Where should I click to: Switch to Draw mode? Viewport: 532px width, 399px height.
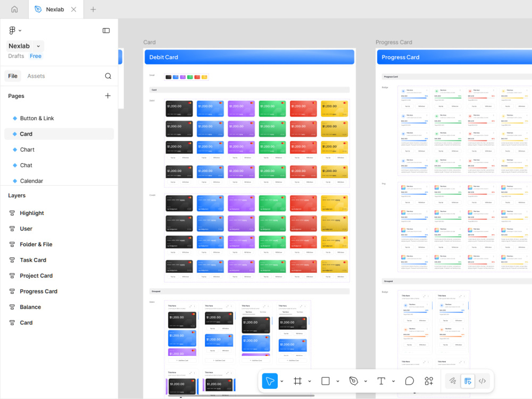tap(453, 381)
